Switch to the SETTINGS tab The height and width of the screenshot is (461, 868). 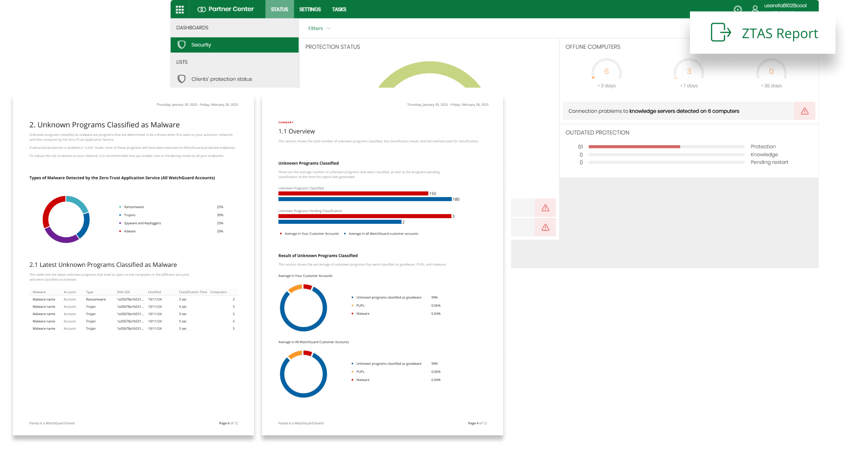tap(310, 9)
